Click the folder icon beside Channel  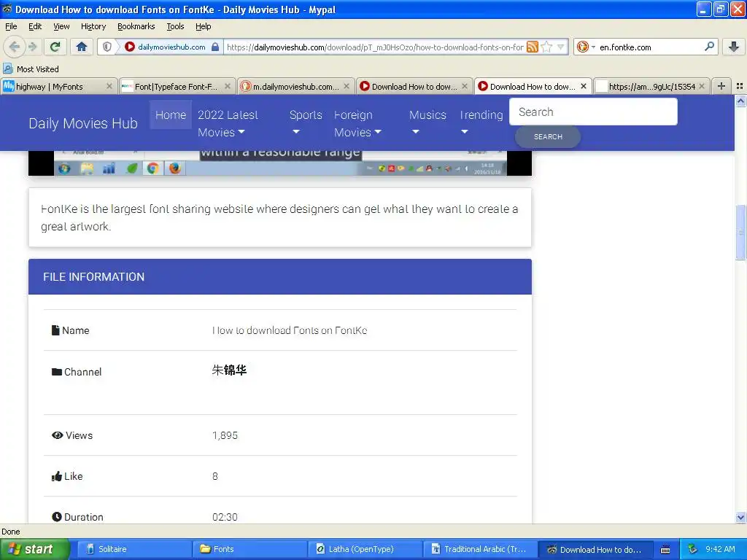[57, 371]
